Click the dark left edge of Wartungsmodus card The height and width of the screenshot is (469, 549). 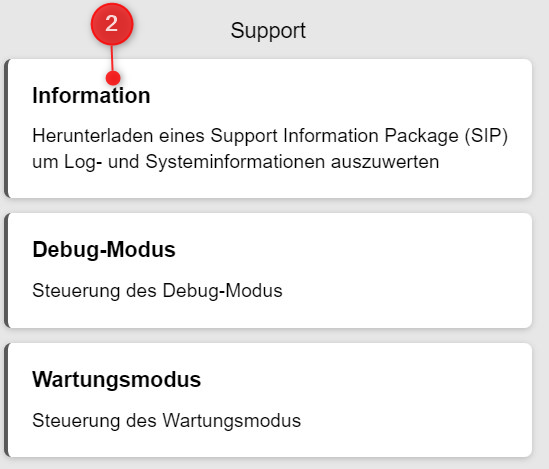tap(6, 400)
